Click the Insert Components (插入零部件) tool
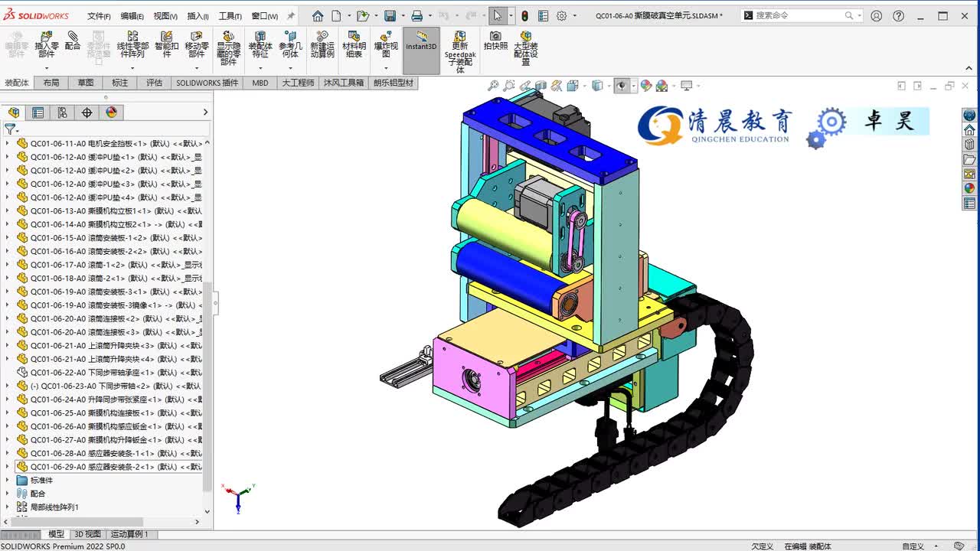The width and height of the screenshot is (980, 551). 46,44
